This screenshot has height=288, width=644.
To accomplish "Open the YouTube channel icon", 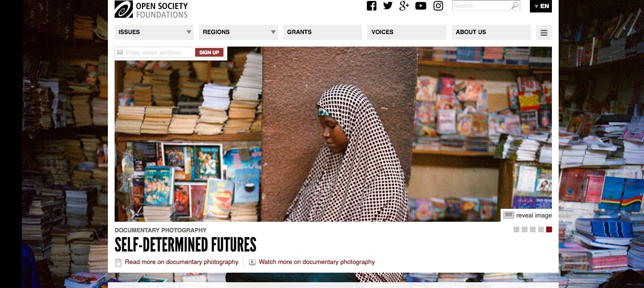I will [421, 6].
